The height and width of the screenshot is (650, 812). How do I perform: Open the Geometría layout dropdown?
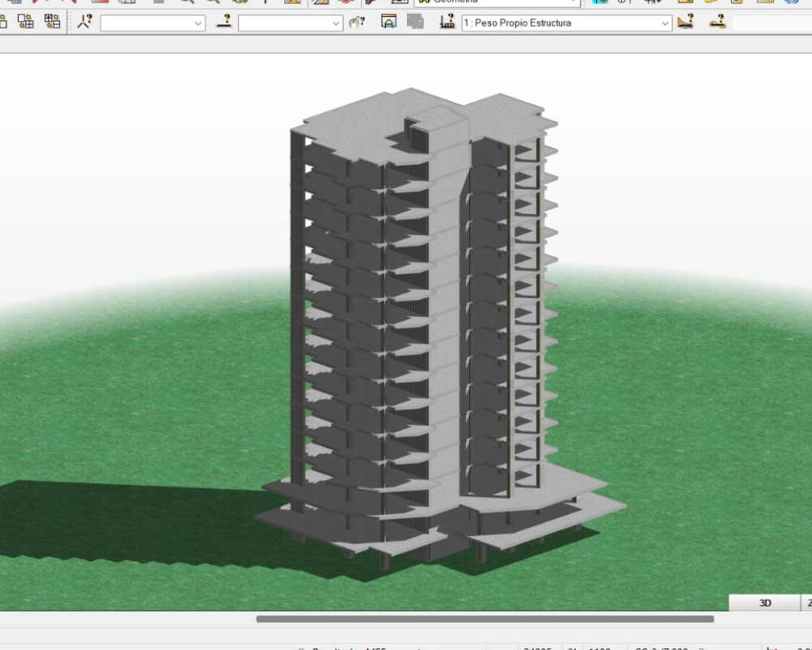tap(573, 2)
